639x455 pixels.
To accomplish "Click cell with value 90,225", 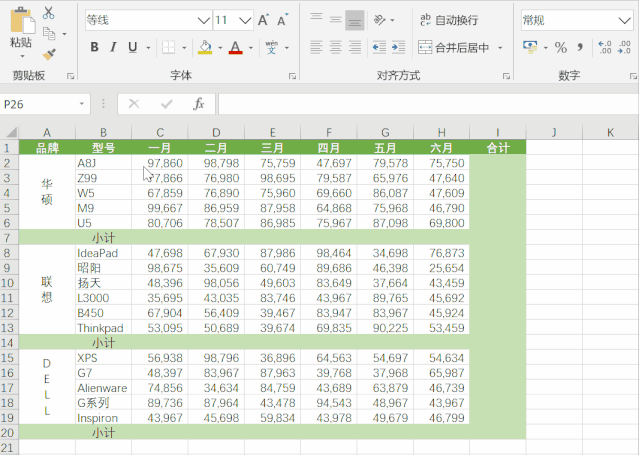I will coord(385,328).
